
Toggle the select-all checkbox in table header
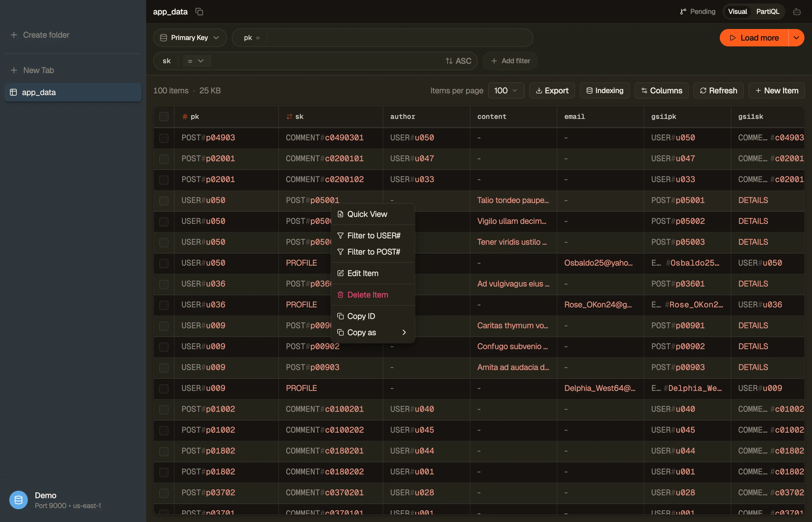tap(164, 117)
